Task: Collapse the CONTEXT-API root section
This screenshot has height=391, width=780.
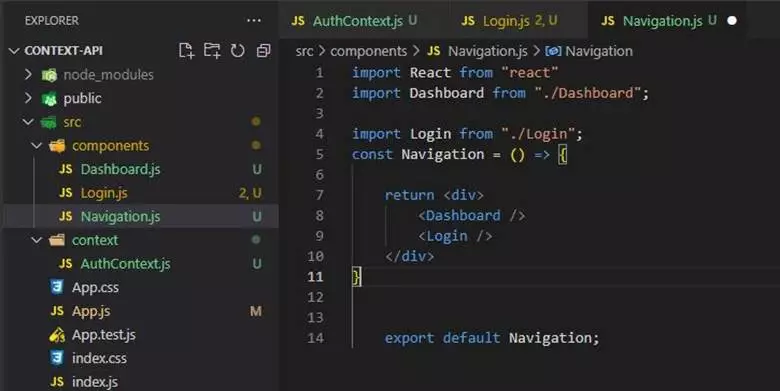Action: pyautogui.click(x=14, y=51)
